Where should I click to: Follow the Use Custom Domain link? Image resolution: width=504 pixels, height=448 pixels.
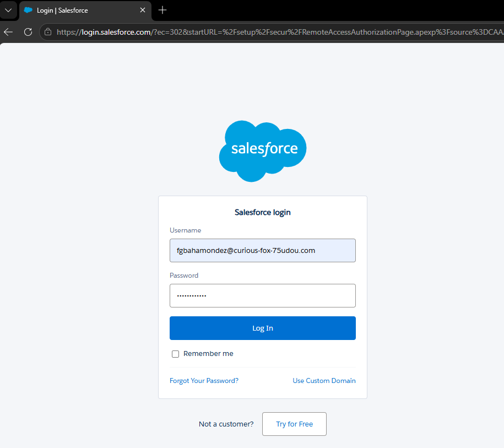pyautogui.click(x=324, y=381)
